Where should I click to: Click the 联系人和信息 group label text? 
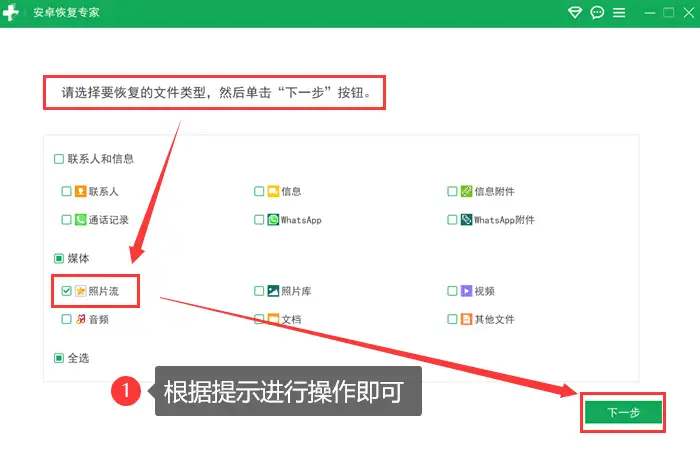tap(100, 159)
